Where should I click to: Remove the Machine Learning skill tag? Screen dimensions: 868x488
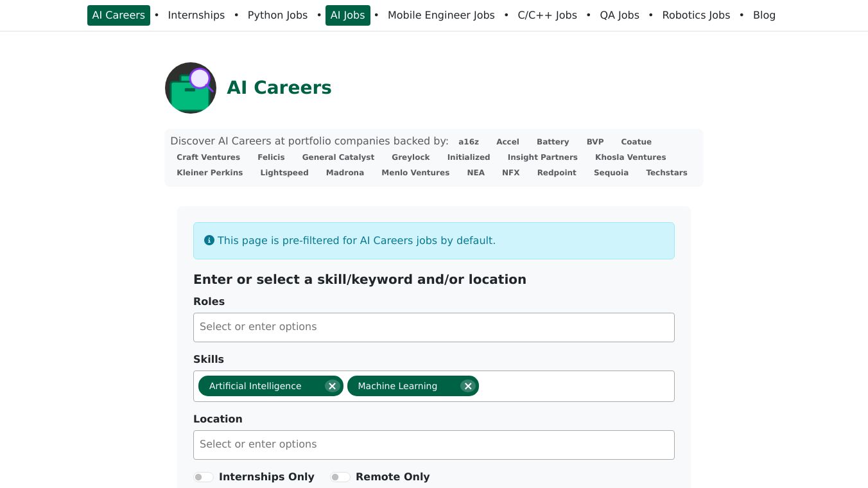point(468,386)
